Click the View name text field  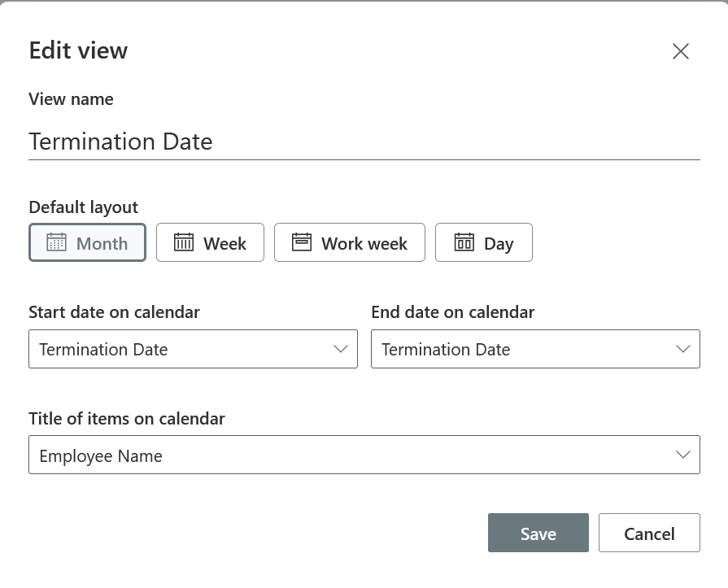[364, 142]
